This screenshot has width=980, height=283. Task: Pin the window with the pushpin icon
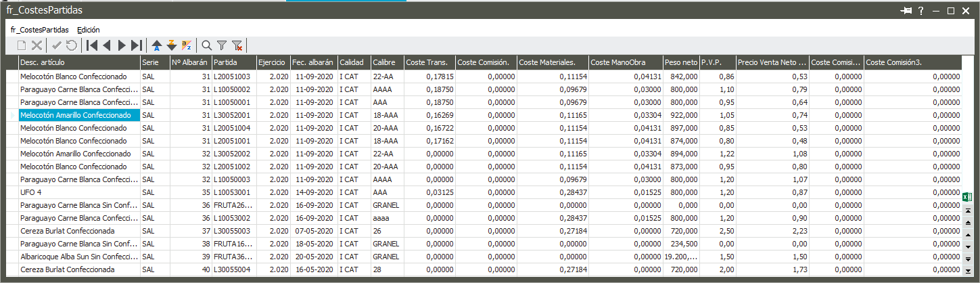point(906,11)
